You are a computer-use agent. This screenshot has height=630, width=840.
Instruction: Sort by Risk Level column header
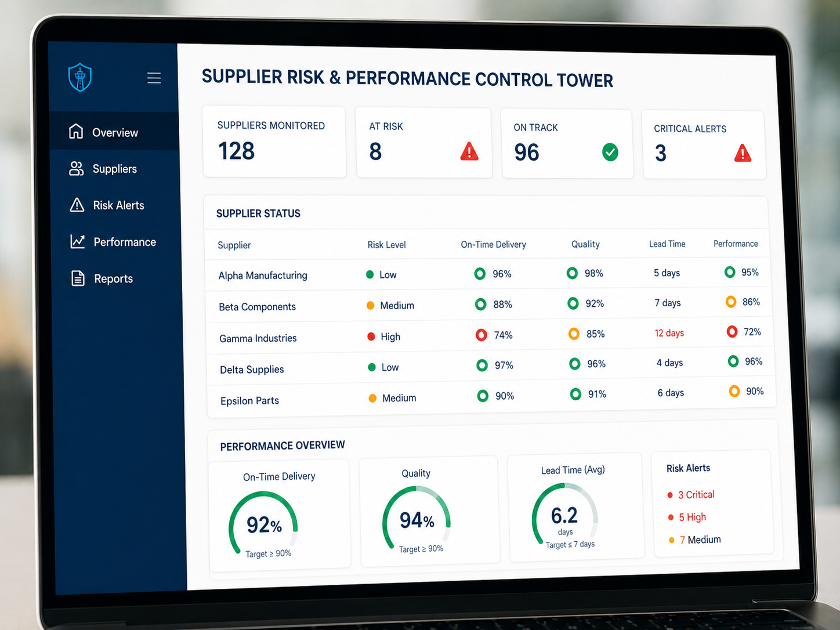[386, 245]
